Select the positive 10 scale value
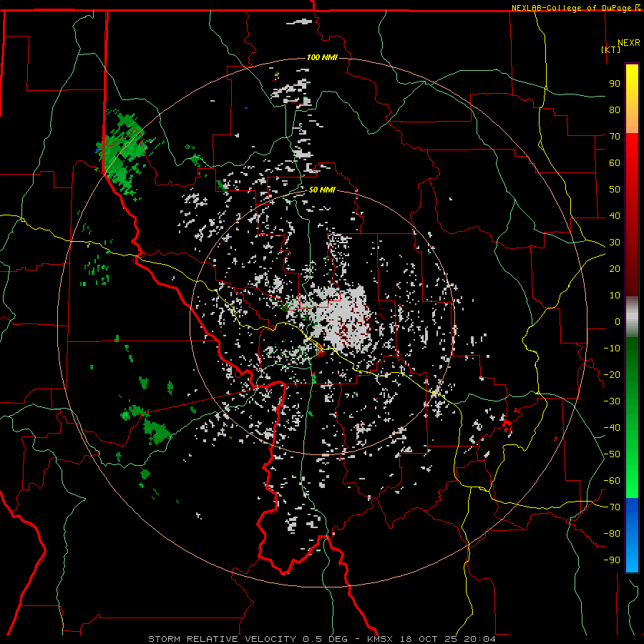The image size is (644, 644). click(x=615, y=296)
